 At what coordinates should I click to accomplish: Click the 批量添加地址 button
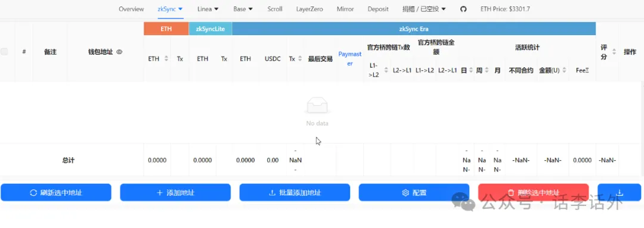coord(295,192)
